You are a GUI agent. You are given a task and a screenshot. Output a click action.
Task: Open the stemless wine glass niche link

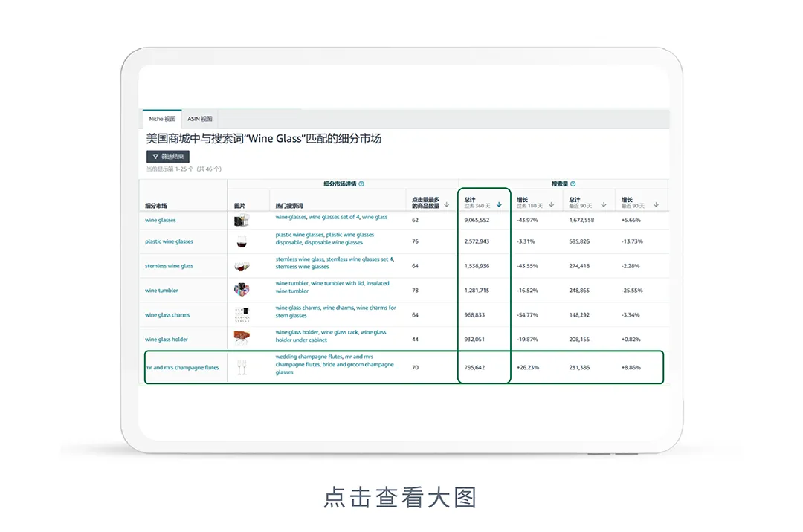(x=169, y=266)
